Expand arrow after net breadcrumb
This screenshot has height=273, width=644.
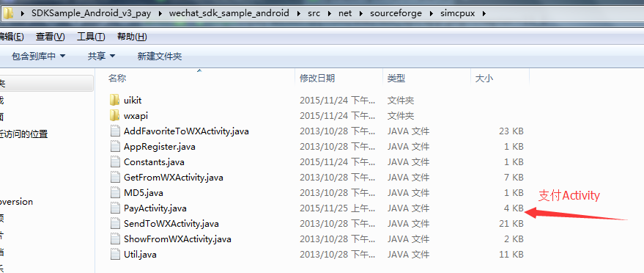point(361,13)
